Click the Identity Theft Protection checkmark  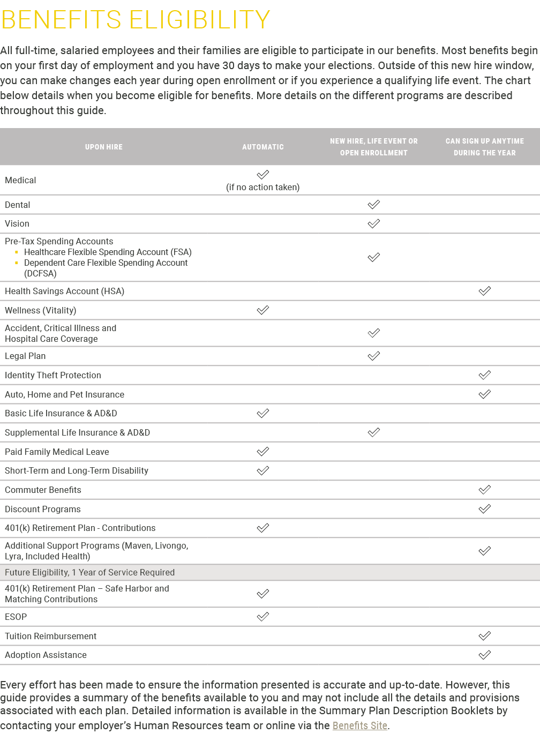coord(484,375)
